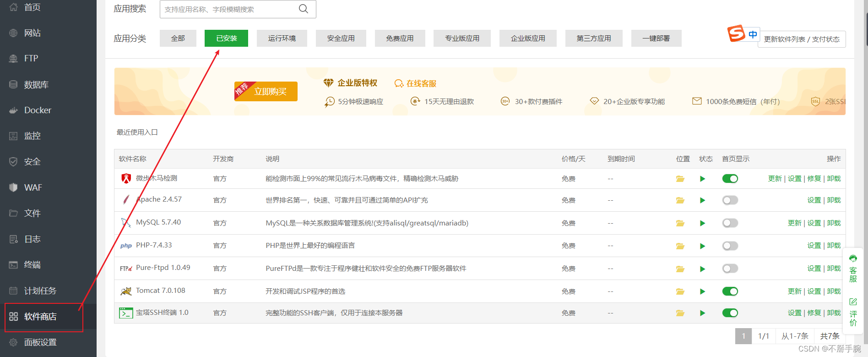Image resolution: width=868 pixels, height=357 pixels.
Task: Open the 安全 sidebar item
Action: [x=48, y=162]
